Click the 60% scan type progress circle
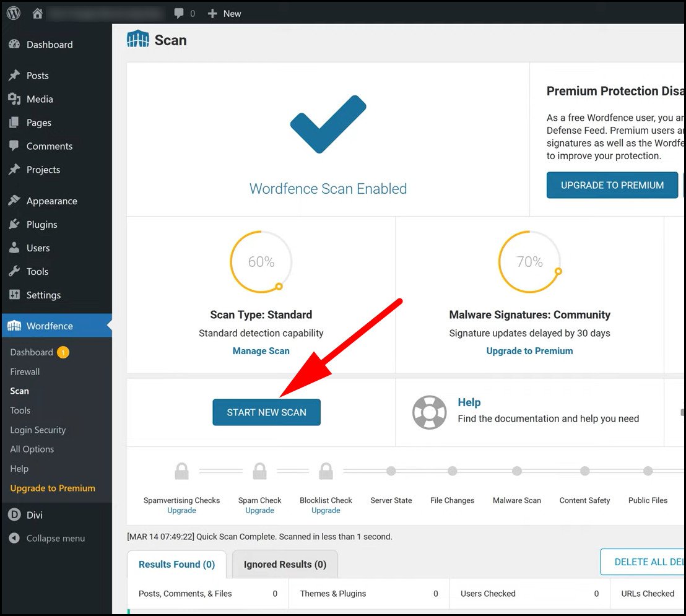Viewport: 686px width, 616px height. tap(261, 262)
